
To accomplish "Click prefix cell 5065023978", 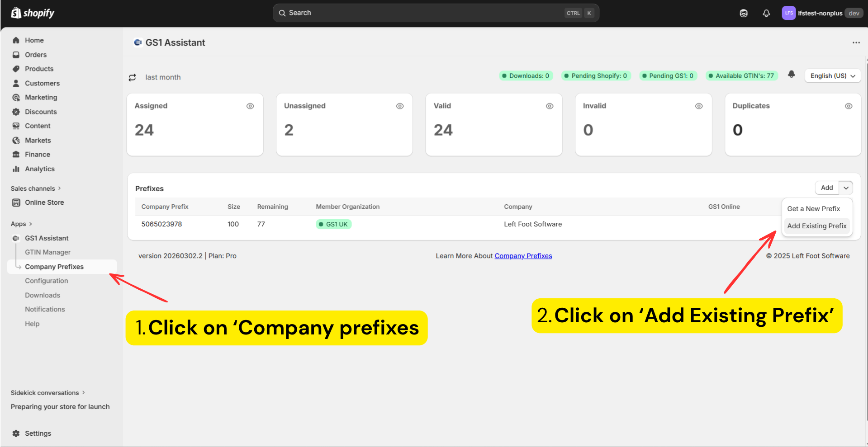I will (x=161, y=224).
